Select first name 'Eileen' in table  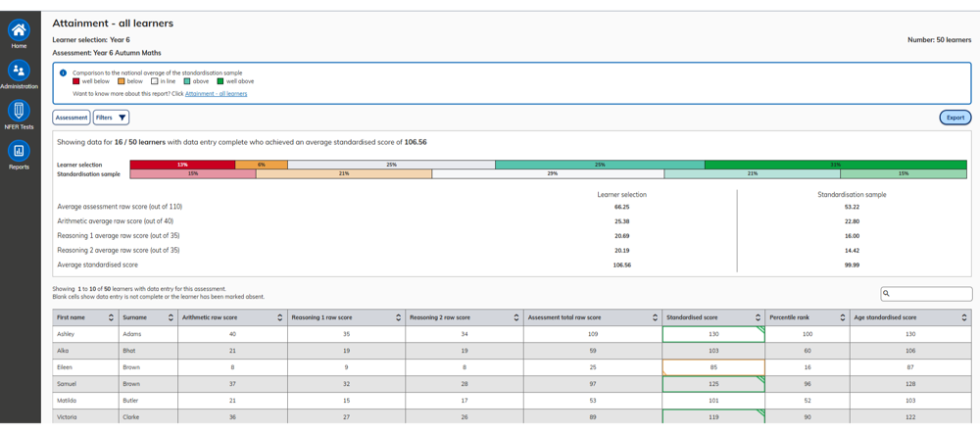[65, 367]
